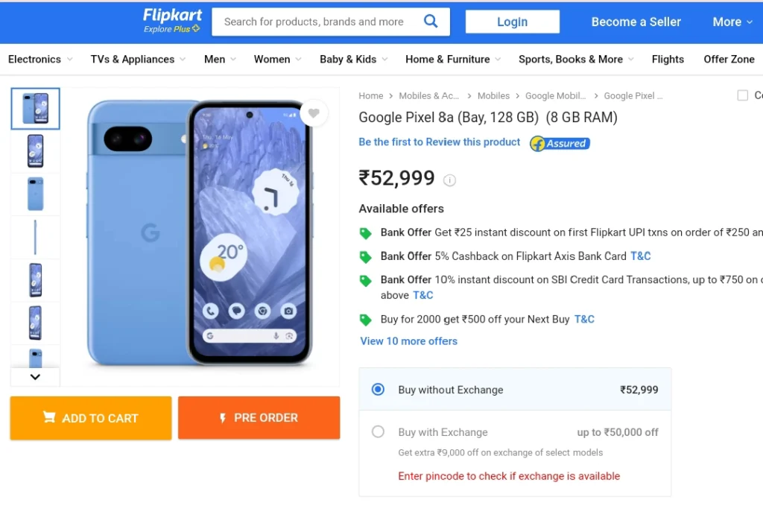Click the Flipkart Assured badge
The height and width of the screenshot is (532, 763).
pos(560,143)
